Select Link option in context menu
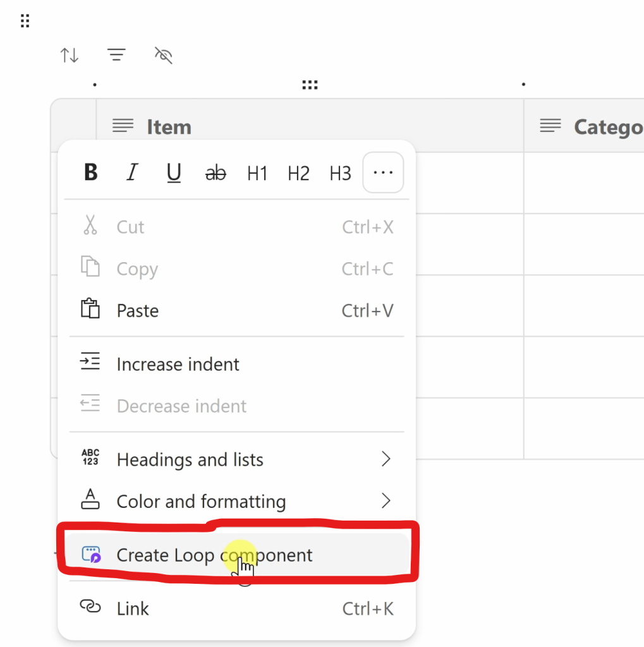This screenshot has width=644, height=647. tap(133, 608)
